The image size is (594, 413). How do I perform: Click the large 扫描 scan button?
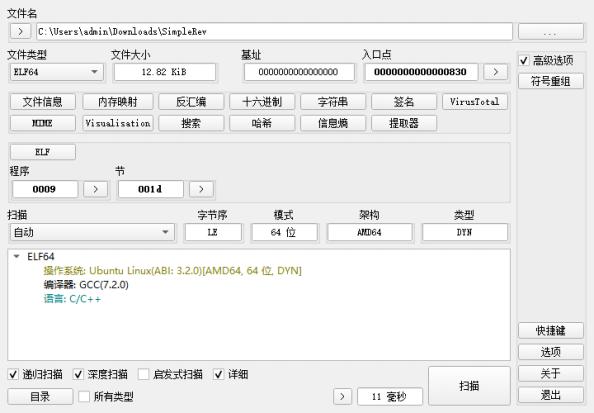(x=469, y=386)
